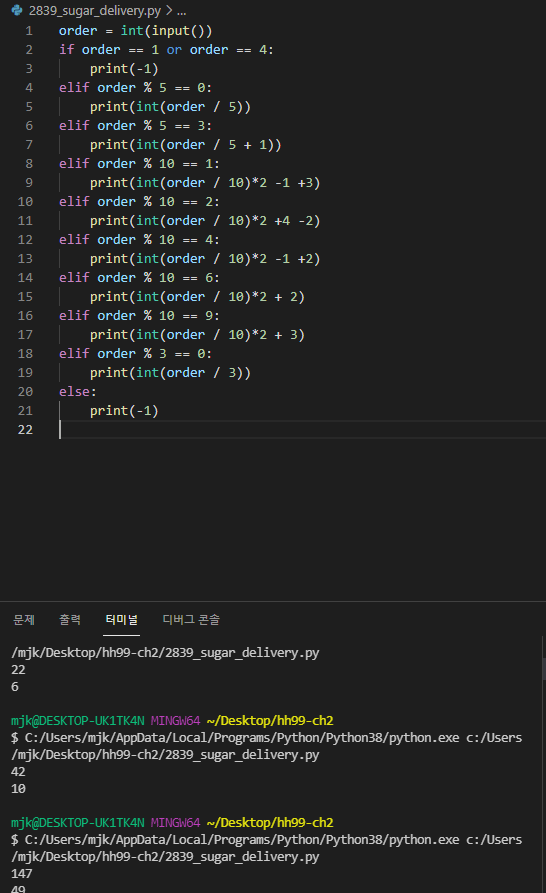Image resolution: width=546 pixels, height=893 pixels.
Task: Click 'elif order % 5 == 0:' line
Action: tap(136, 88)
